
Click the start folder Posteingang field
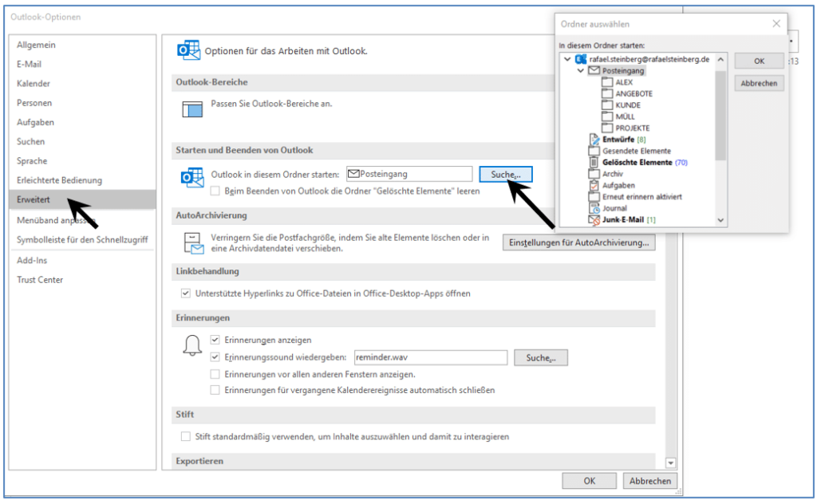pos(409,174)
